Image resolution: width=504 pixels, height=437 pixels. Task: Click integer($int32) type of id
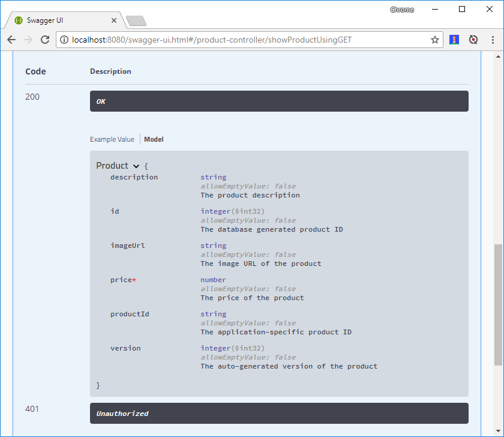point(232,211)
